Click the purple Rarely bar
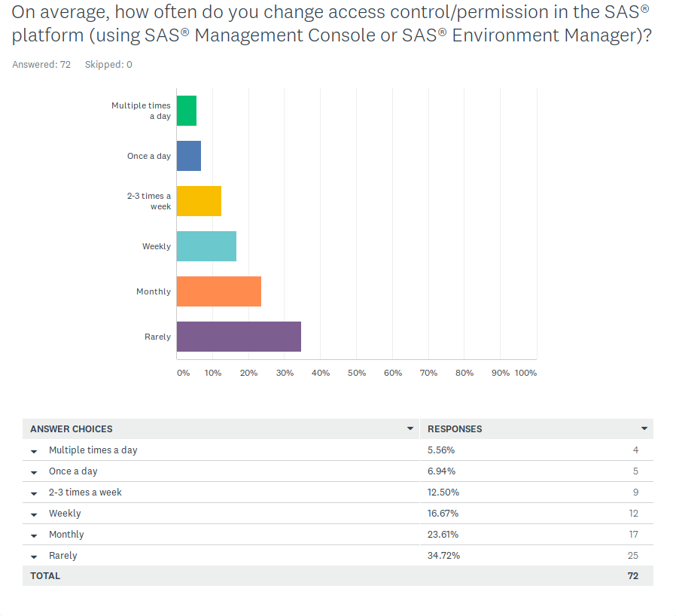This screenshot has height=616, width=676. pyautogui.click(x=239, y=337)
